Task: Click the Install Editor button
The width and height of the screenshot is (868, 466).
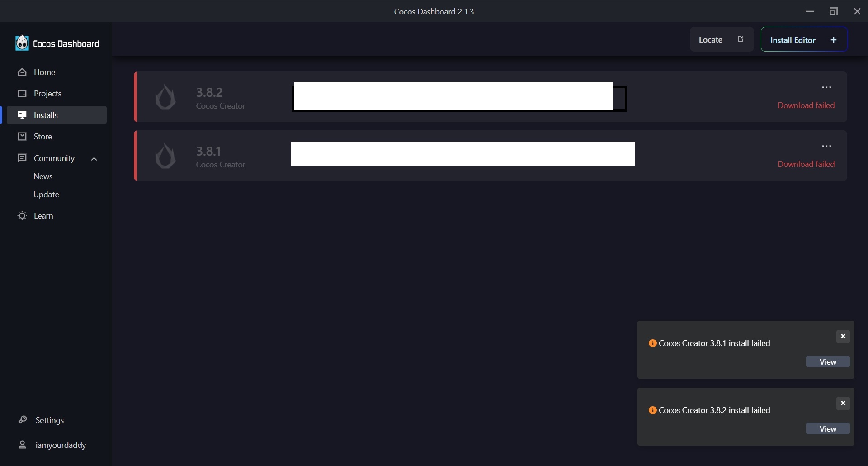Action: (x=804, y=39)
